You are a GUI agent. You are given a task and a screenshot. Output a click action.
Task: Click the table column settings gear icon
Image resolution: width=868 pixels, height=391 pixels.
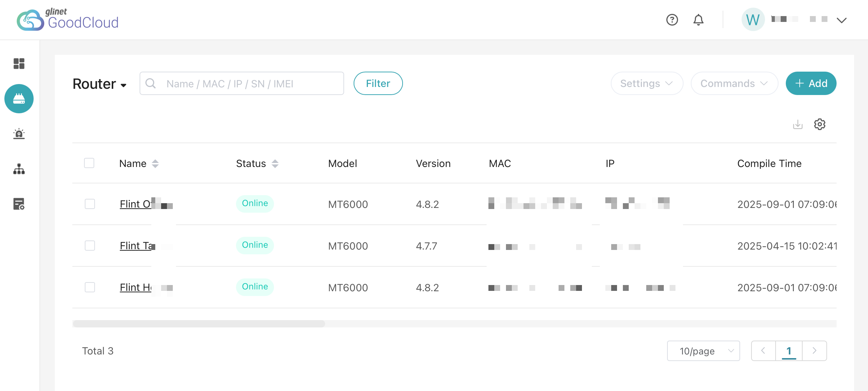point(819,125)
